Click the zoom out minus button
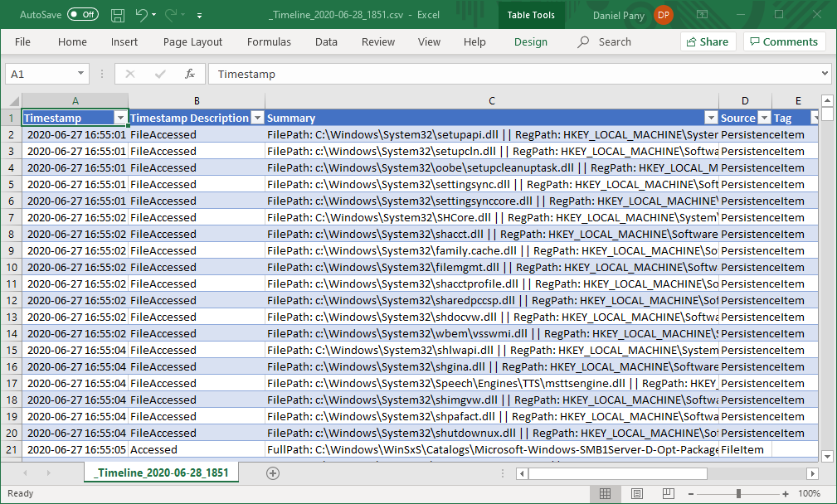The height and width of the screenshot is (504, 837). [691, 494]
